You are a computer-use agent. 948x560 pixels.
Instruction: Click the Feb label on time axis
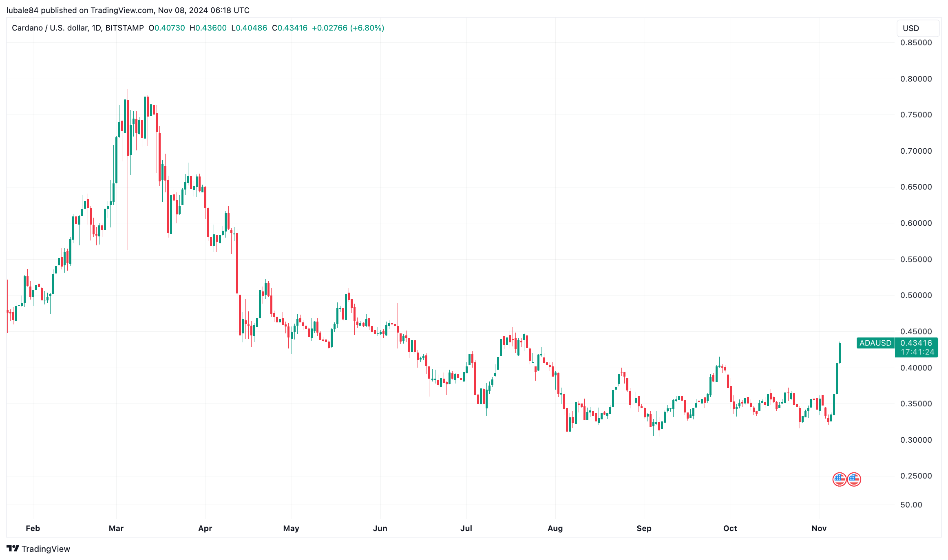click(33, 528)
